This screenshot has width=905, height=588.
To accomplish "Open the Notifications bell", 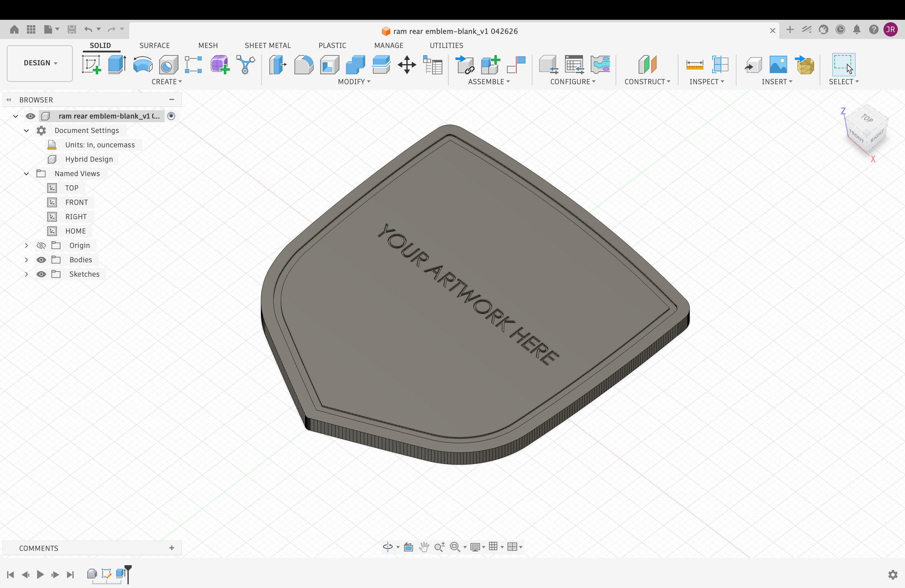I will click(857, 29).
